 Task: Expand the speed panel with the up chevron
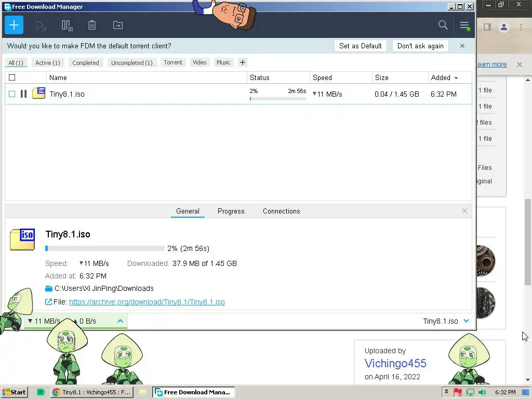click(120, 321)
